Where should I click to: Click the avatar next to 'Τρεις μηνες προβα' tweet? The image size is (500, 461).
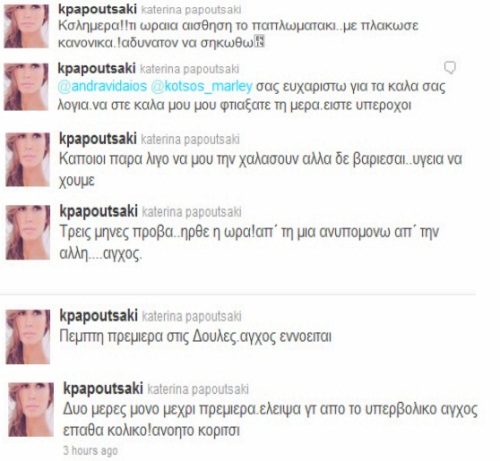point(28,232)
